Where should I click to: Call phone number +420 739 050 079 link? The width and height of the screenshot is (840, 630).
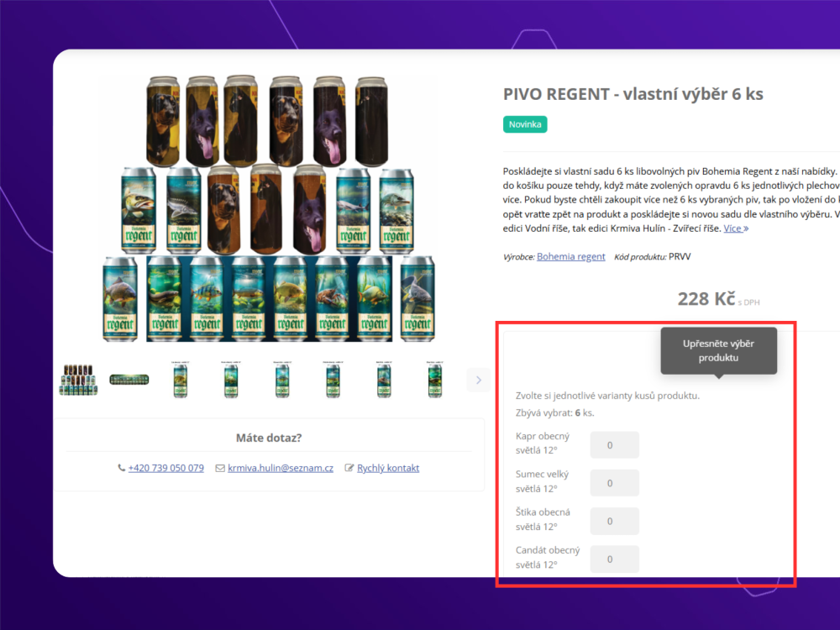(x=166, y=468)
